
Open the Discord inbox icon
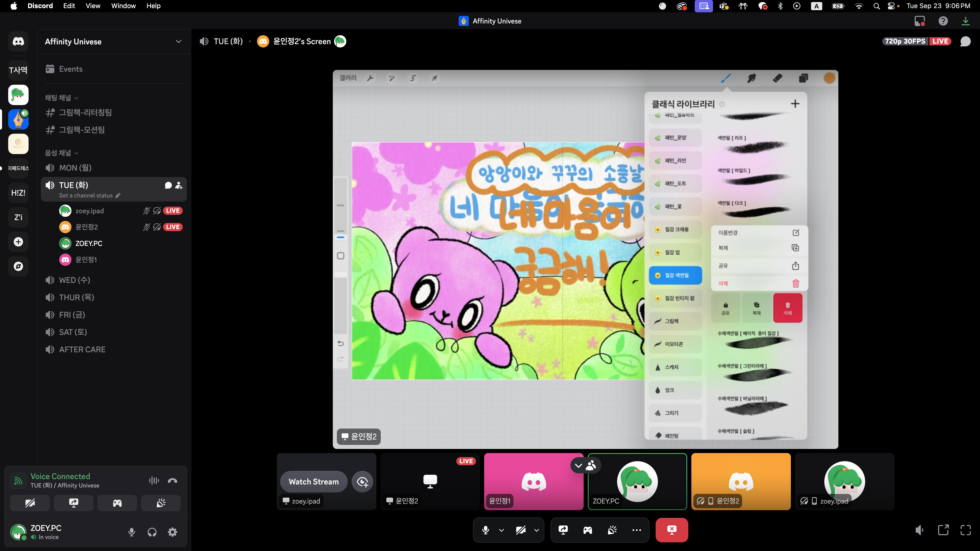[920, 21]
